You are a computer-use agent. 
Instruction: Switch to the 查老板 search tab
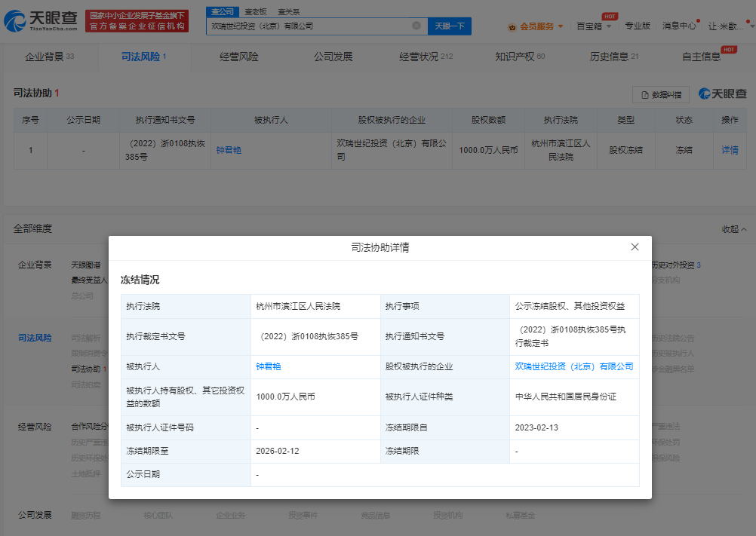tap(258, 12)
